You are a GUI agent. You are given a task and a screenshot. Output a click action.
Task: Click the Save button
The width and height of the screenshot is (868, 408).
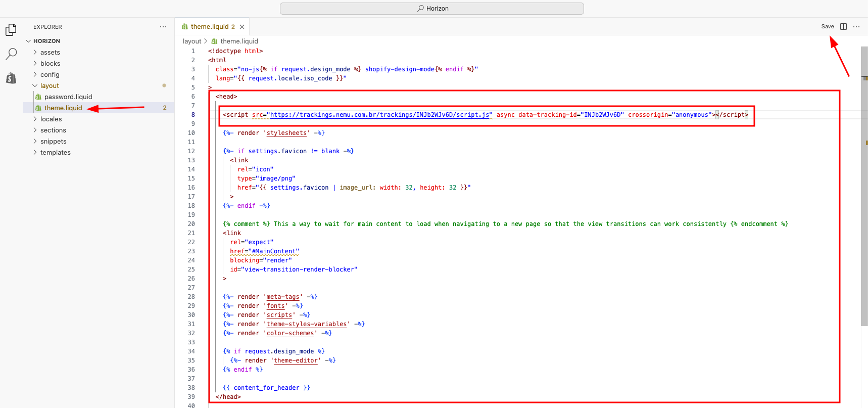point(828,27)
